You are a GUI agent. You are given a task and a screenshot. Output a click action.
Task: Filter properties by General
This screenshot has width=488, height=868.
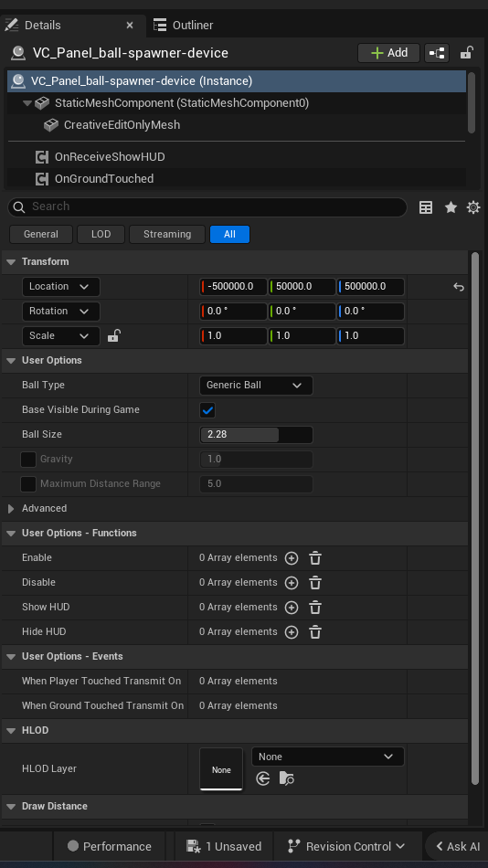tap(41, 234)
